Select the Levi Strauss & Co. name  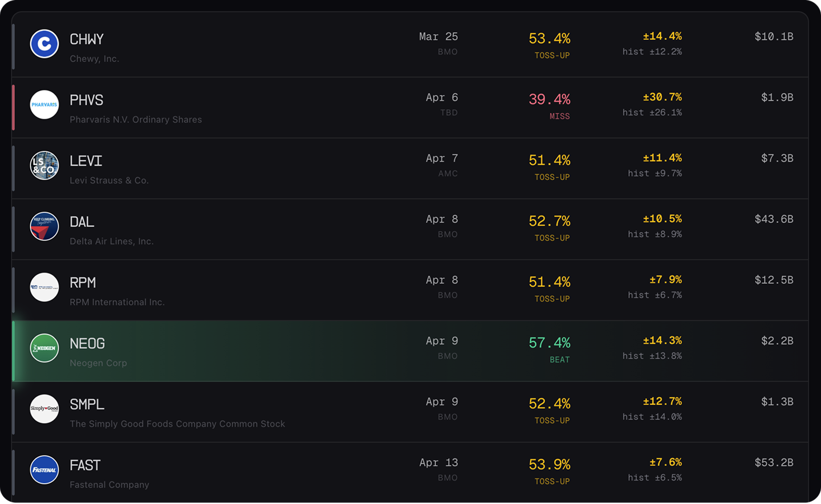[x=109, y=181]
